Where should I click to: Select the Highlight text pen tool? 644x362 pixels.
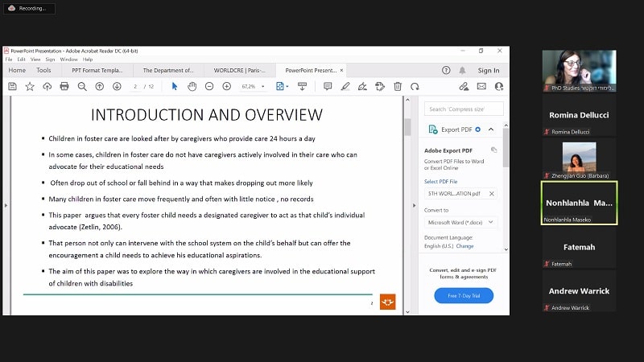point(345,86)
